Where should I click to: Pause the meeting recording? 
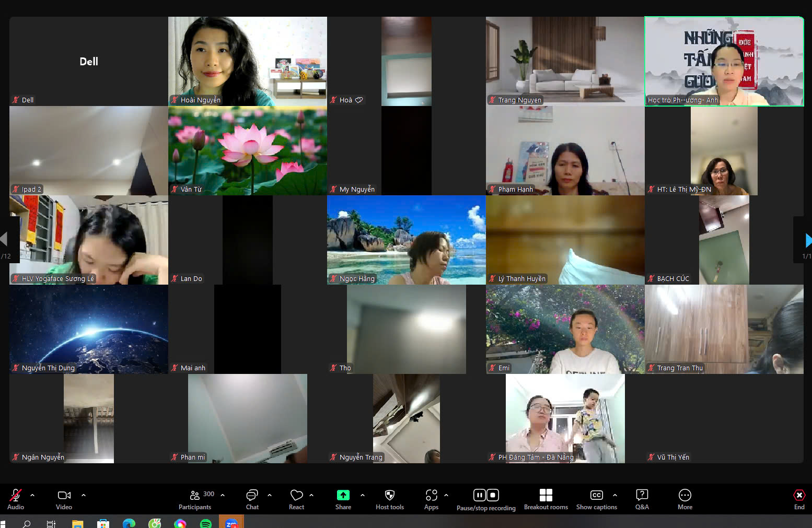click(x=479, y=495)
